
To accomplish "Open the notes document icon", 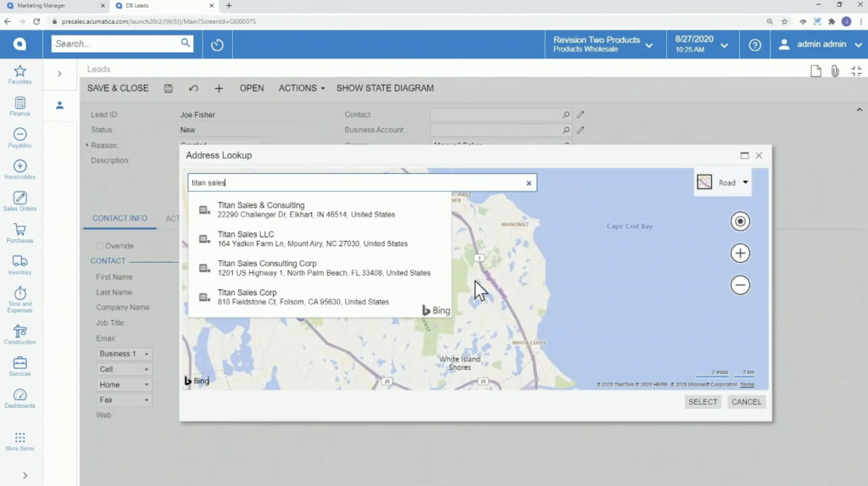I will (815, 71).
